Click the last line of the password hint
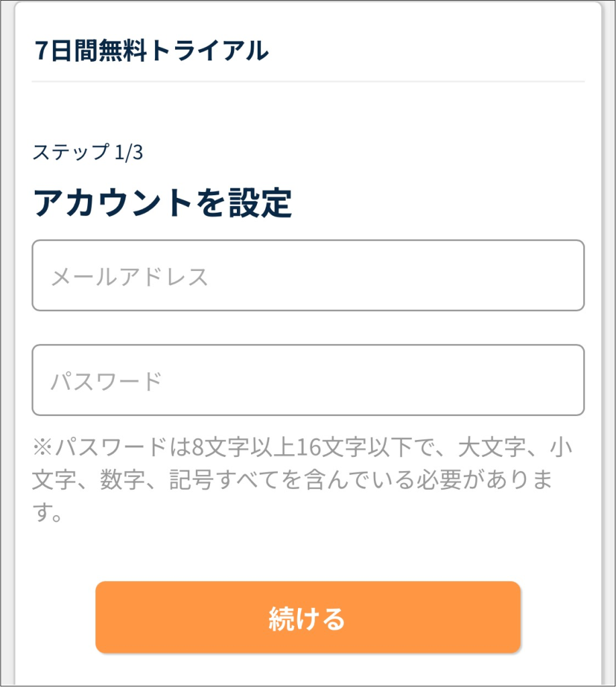The height and width of the screenshot is (687, 616). point(48,515)
